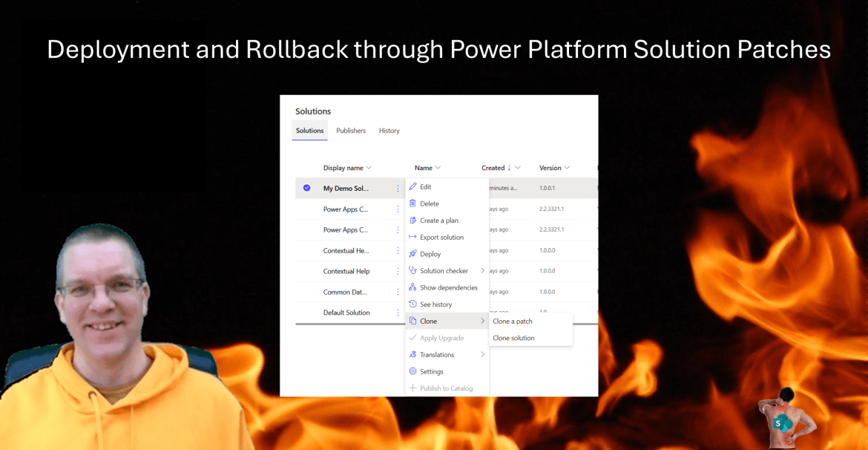Expand the Translations submenu chevron
This screenshot has height=450, width=868.
click(x=483, y=354)
